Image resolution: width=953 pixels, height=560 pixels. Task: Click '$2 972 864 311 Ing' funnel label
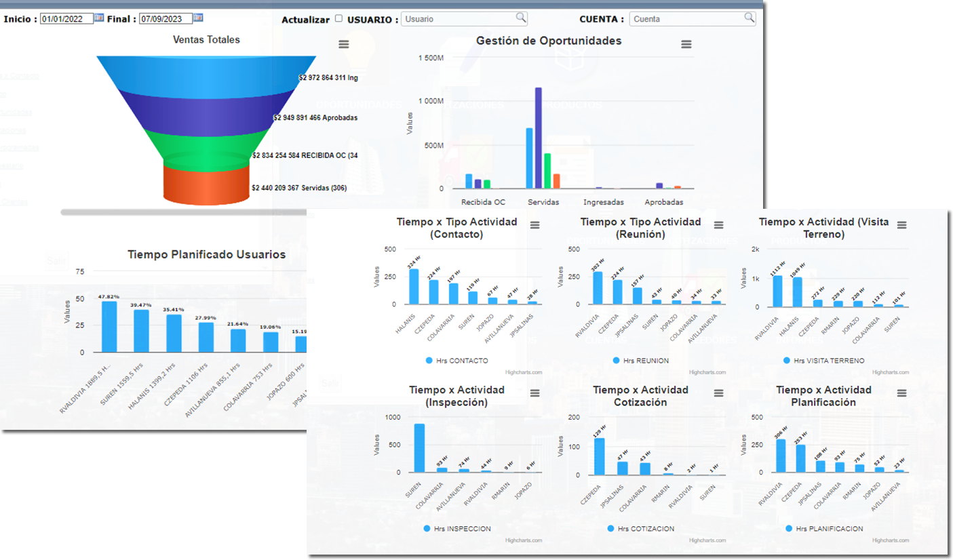point(328,78)
